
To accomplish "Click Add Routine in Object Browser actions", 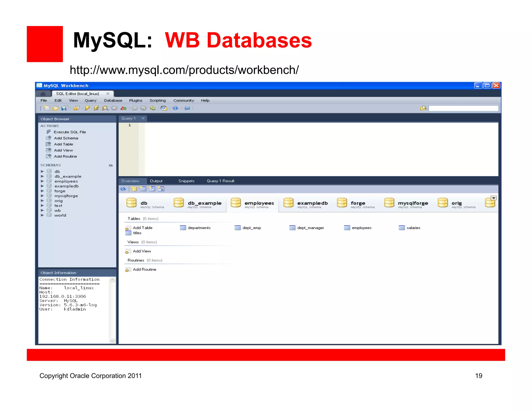I will coord(65,156).
